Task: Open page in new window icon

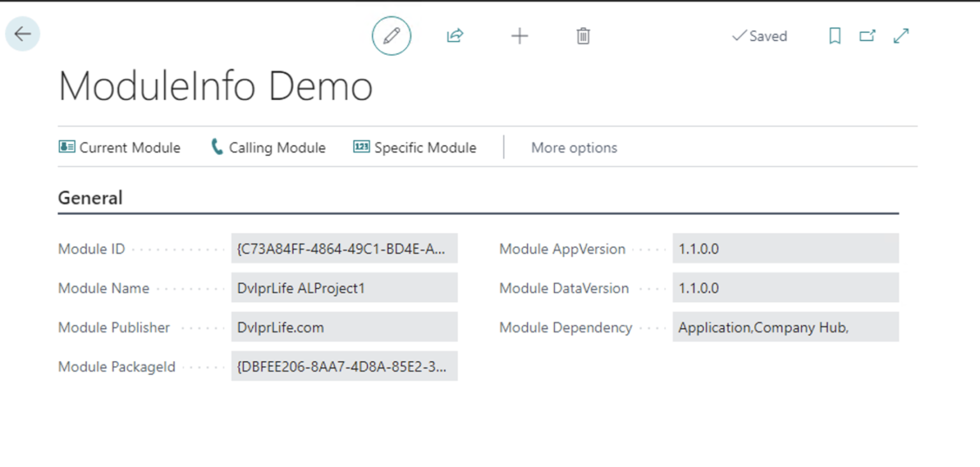Action: (x=867, y=36)
